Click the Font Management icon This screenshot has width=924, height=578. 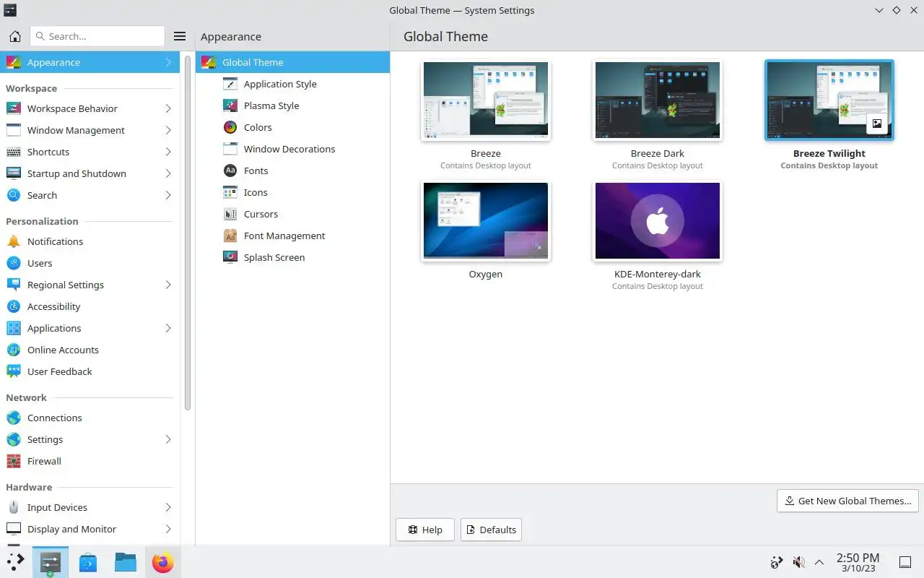[230, 236]
